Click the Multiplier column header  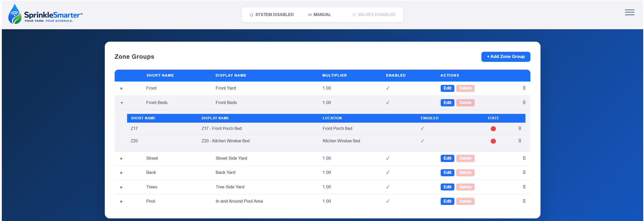coord(334,75)
